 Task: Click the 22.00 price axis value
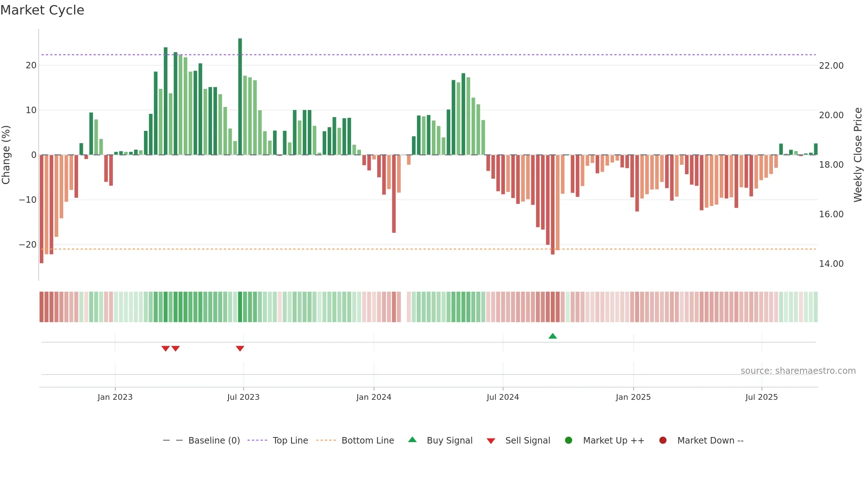click(831, 66)
